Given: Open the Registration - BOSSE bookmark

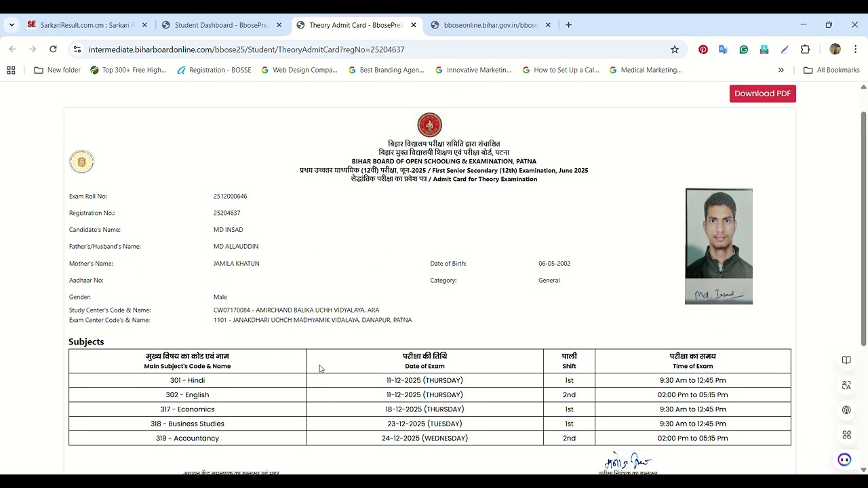Looking at the screenshot, I should [x=214, y=70].
